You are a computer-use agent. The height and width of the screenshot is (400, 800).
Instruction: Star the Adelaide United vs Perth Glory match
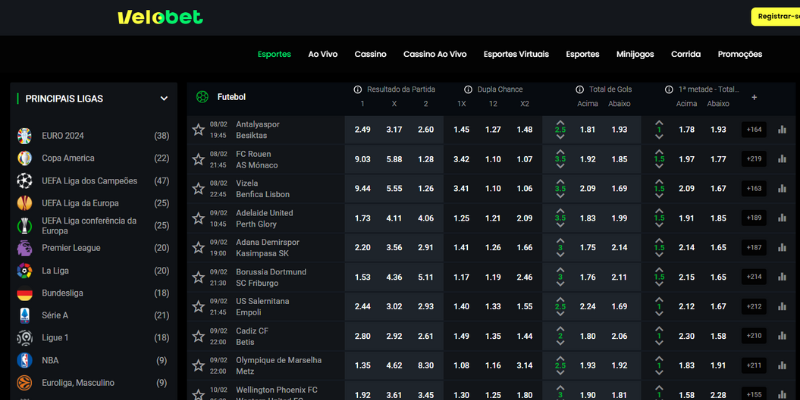coord(198,218)
